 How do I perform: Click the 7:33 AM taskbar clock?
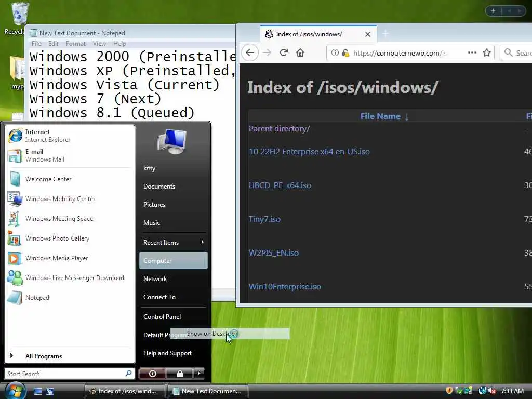point(512,391)
